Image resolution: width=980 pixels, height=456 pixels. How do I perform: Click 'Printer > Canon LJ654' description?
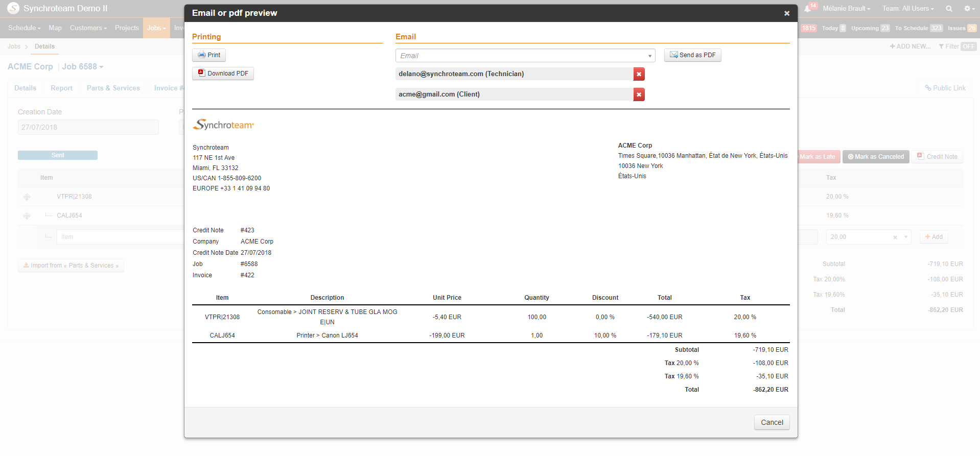click(x=327, y=335)
